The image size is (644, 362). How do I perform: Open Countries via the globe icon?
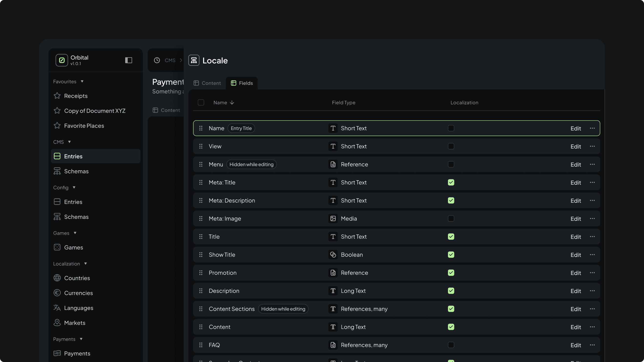pos(57,278)
